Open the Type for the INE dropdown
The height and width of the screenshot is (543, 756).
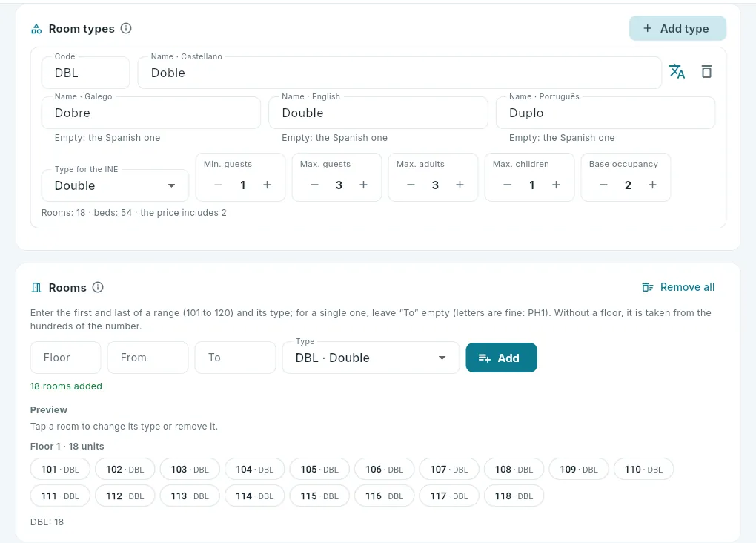115,185
